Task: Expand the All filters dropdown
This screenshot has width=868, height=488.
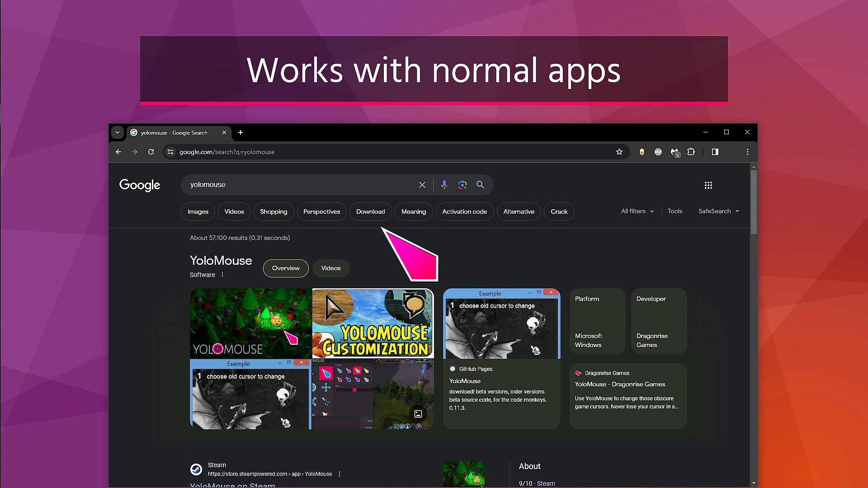Action: (x=637, y=211)
